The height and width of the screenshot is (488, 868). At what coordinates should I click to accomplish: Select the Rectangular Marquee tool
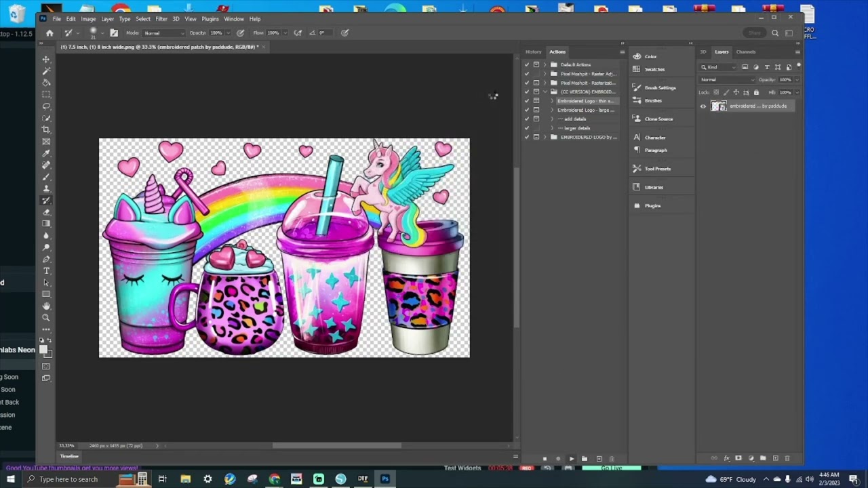click(46, 94)
